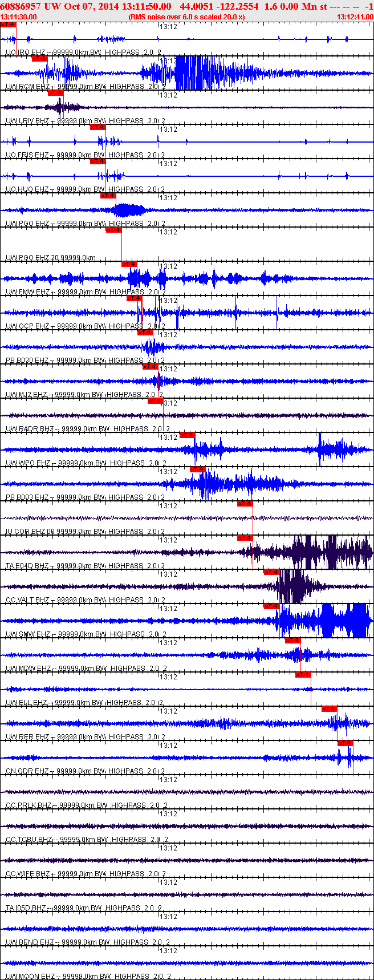
Task: Click the magnitude text '1.6 0.00 Mn st'
Action: click(296, 6)
